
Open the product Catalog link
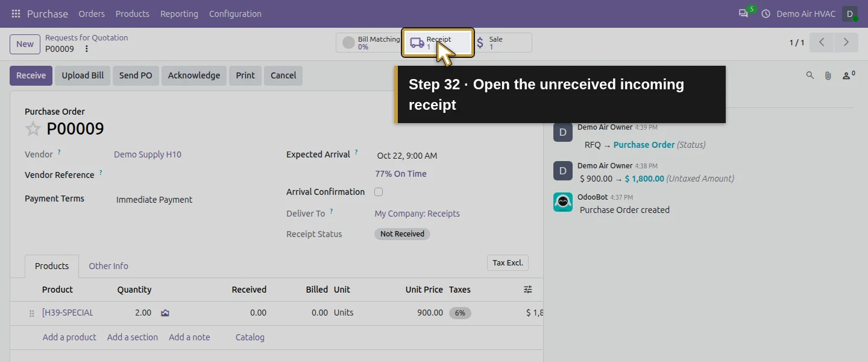pos(250,337)
